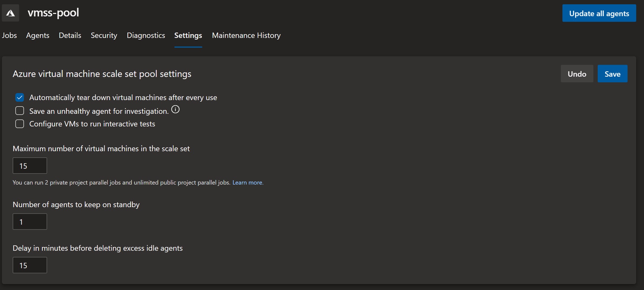The image size is (644, 290).
Task: Select the Settings tab
Action: 188,36
